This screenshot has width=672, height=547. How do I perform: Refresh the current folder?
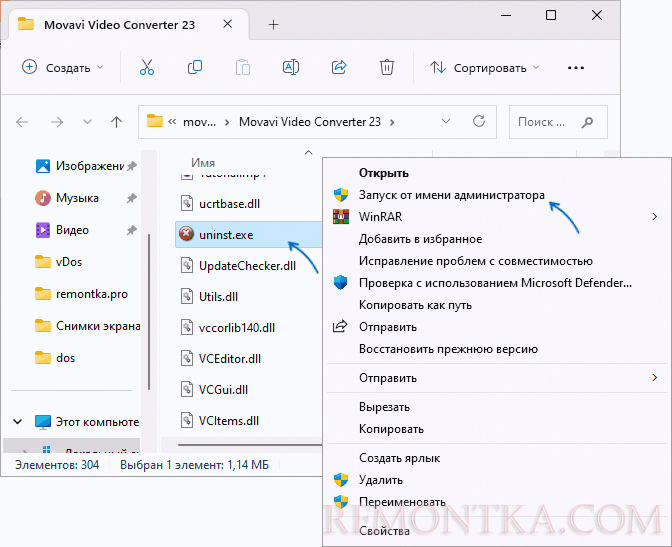[x=479, y=121]
